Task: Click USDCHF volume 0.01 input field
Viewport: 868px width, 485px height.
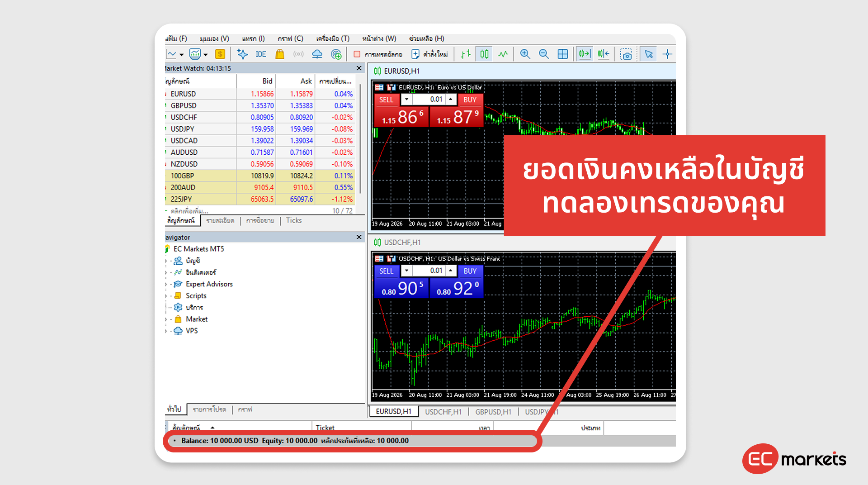Action: point(429,271)
